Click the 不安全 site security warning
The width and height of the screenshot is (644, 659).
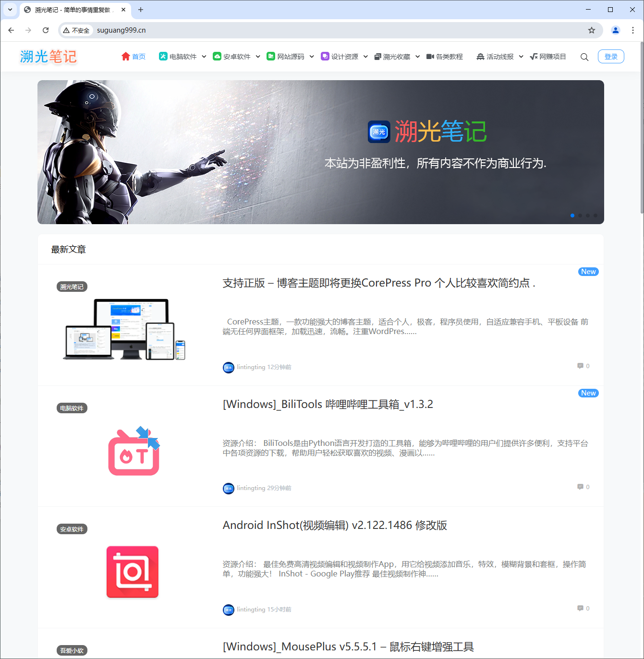coord(76,30)
